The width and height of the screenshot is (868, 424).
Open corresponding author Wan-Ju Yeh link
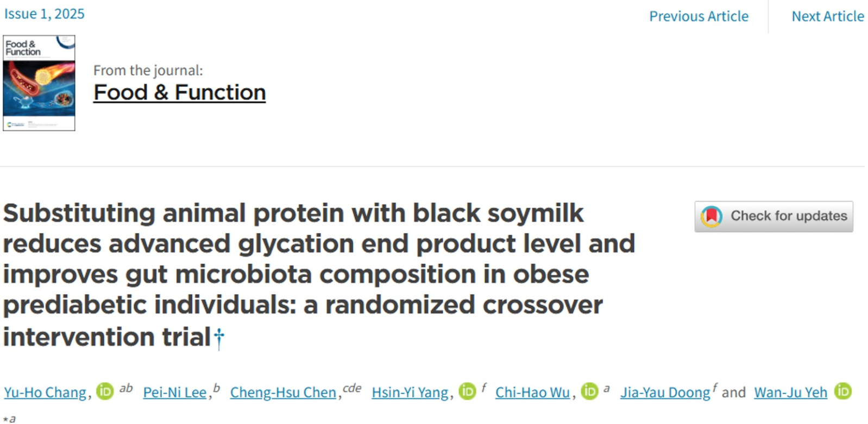click(790, 393)
